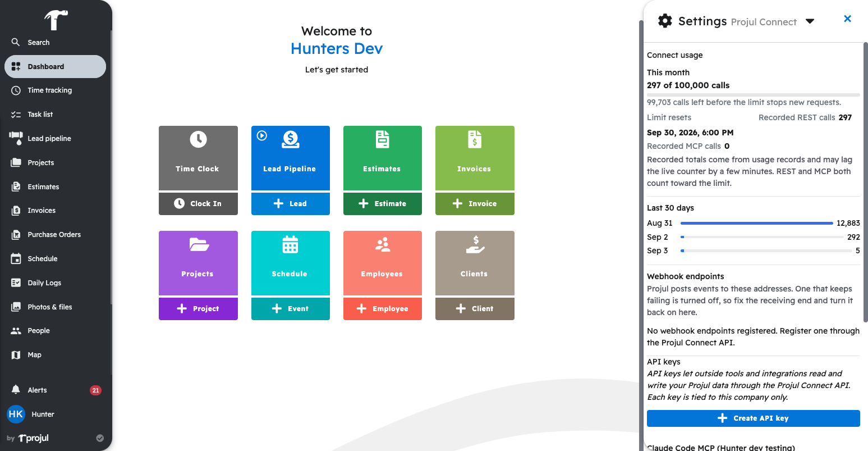
Task: Click the "Sep 30, 2026, 6:00 PM" reset date
Action: point(690,133)
